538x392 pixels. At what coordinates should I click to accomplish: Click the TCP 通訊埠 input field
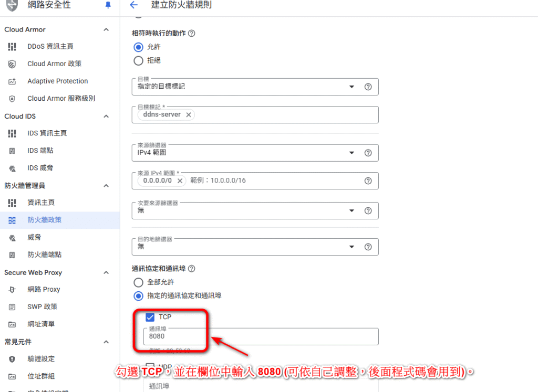(260, 336)
